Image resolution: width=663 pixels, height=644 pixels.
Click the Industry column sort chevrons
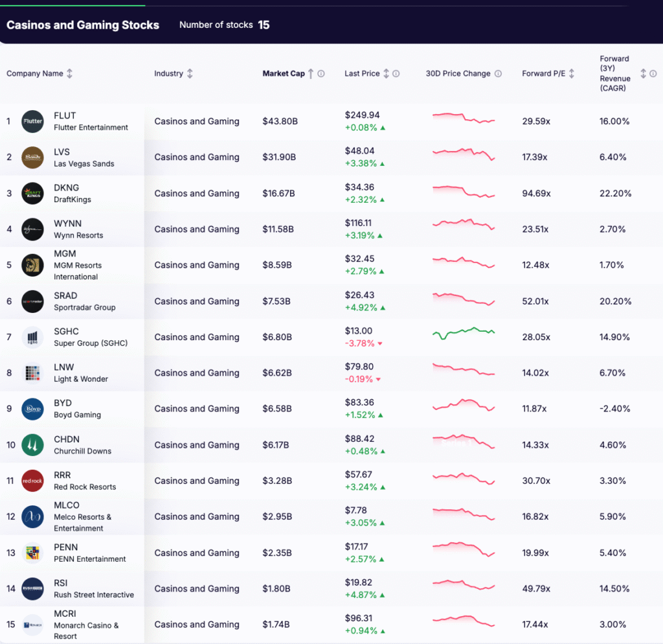point(190,73)
